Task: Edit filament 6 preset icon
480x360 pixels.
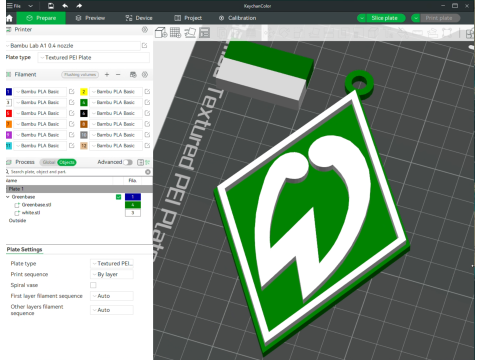Action: (x=147, y=113)
